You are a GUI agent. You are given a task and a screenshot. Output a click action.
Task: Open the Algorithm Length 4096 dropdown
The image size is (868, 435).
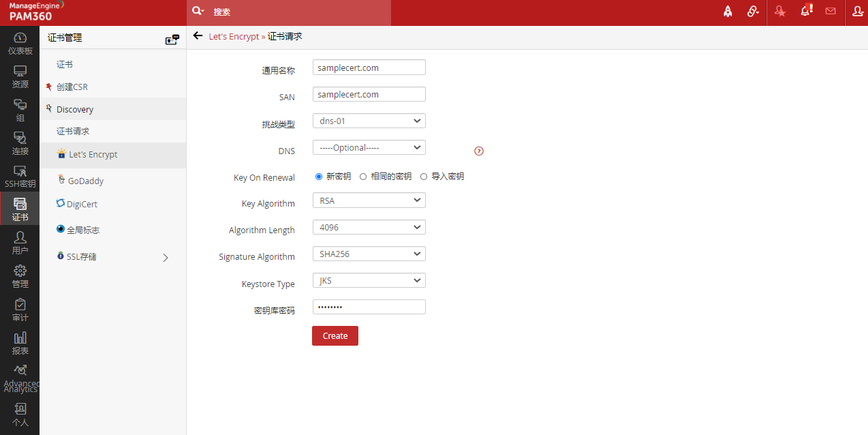click(369, 227)
